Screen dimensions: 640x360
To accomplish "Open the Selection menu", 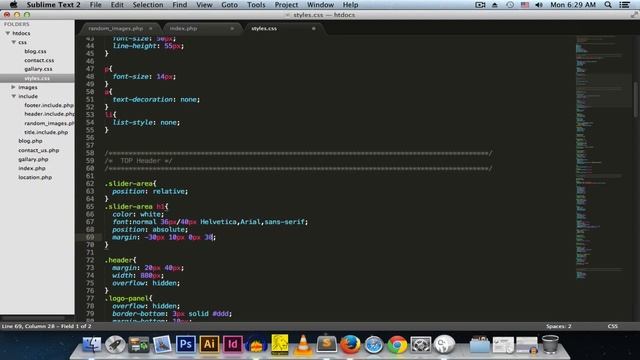I will pyautogui.click(x=148, y=5).
